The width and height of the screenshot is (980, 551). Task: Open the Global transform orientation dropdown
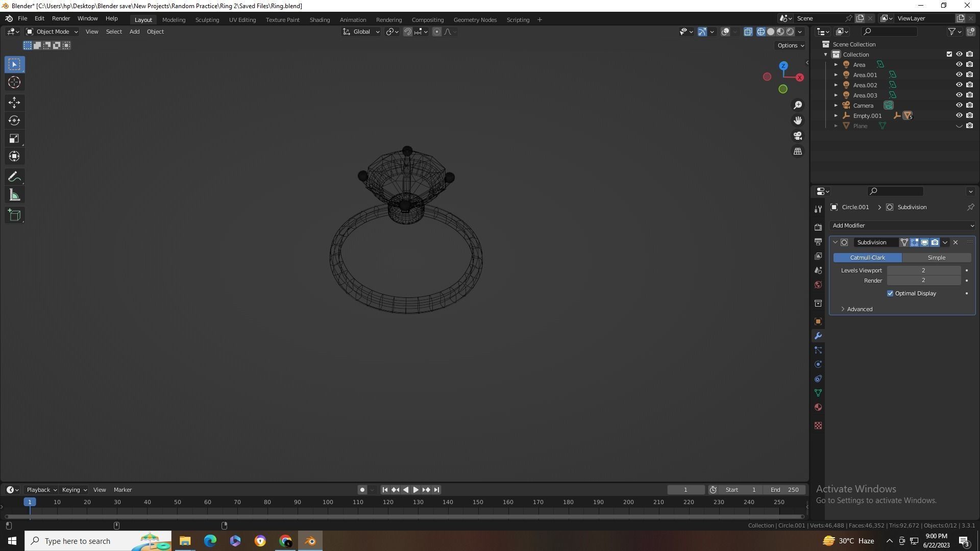pyautogui.click(x=361, y=32)
